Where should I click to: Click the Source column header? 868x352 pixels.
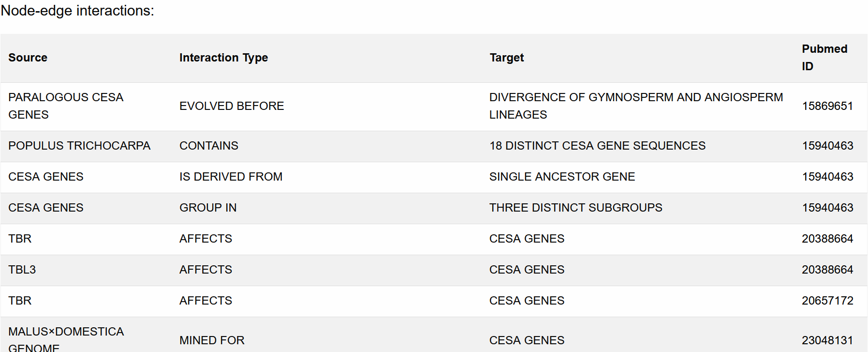[28, 58]
